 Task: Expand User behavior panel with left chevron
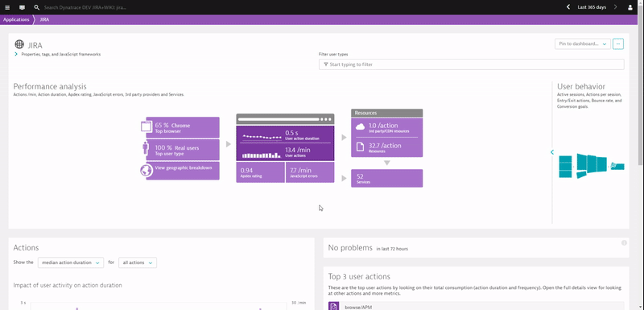coord(552,152)
